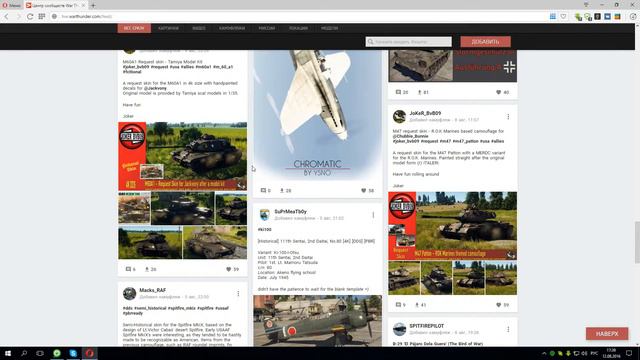Switch to the sixth feed tab
Screen dimensions: 640x360
pos(298,28)
